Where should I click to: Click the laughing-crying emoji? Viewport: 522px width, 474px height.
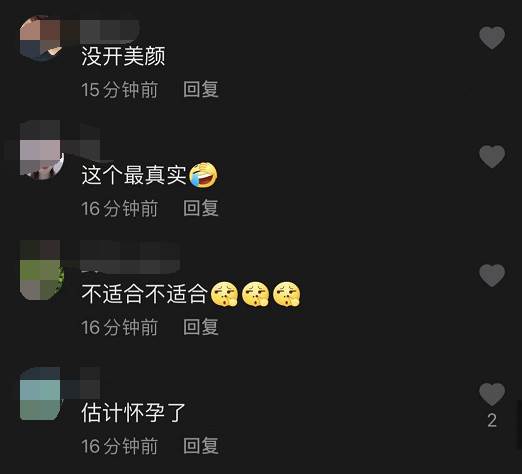(203, 175)
